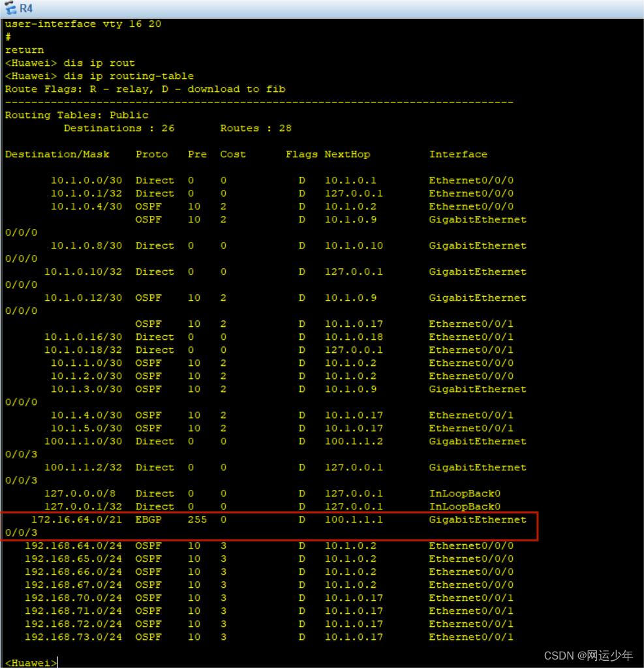
Task: Select destination 192.168.64.0/24
Action: point(73,546)
